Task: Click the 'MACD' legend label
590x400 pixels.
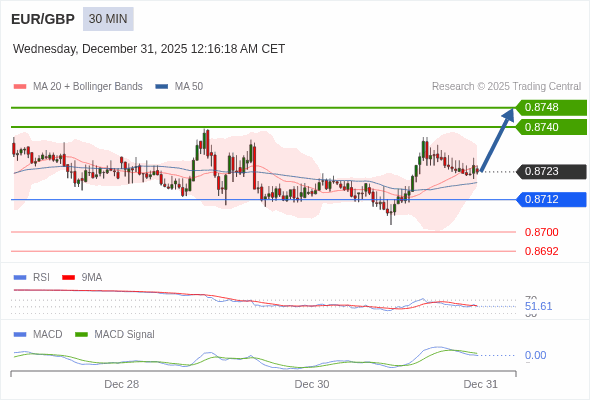Action: (x=48, y=335)
